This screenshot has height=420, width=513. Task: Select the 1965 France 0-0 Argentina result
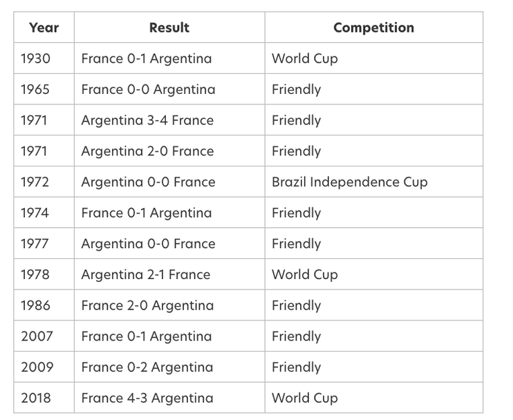pos(148,90)
